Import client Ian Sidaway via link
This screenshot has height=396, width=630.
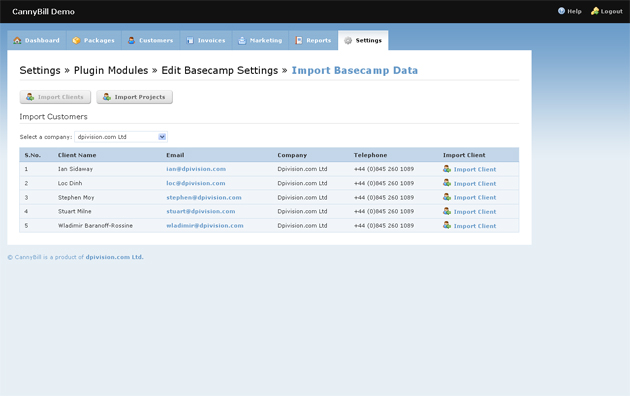tap(475, 169)
